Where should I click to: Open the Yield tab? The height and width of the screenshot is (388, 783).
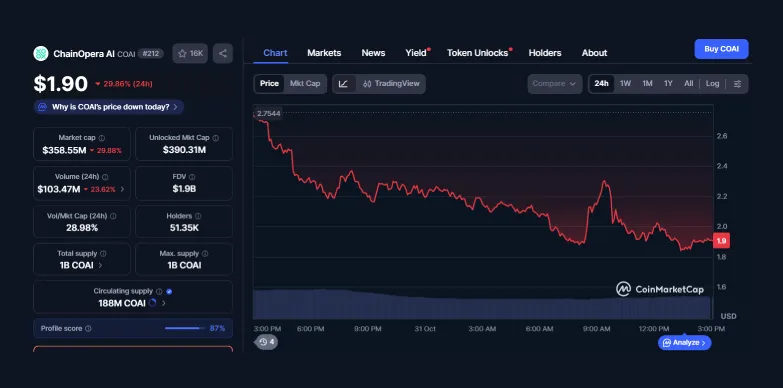(x=416, y=53)
